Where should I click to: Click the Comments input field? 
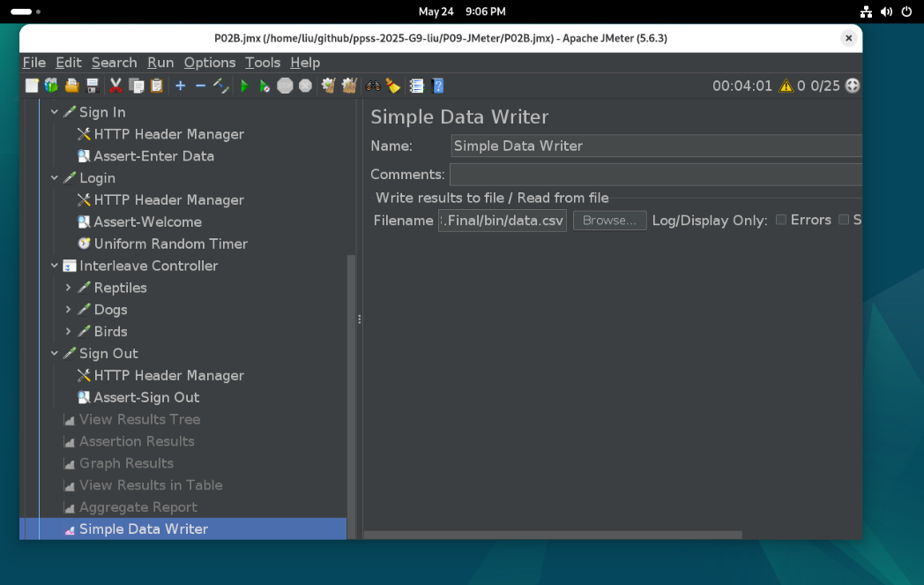[x=656, y=175]
